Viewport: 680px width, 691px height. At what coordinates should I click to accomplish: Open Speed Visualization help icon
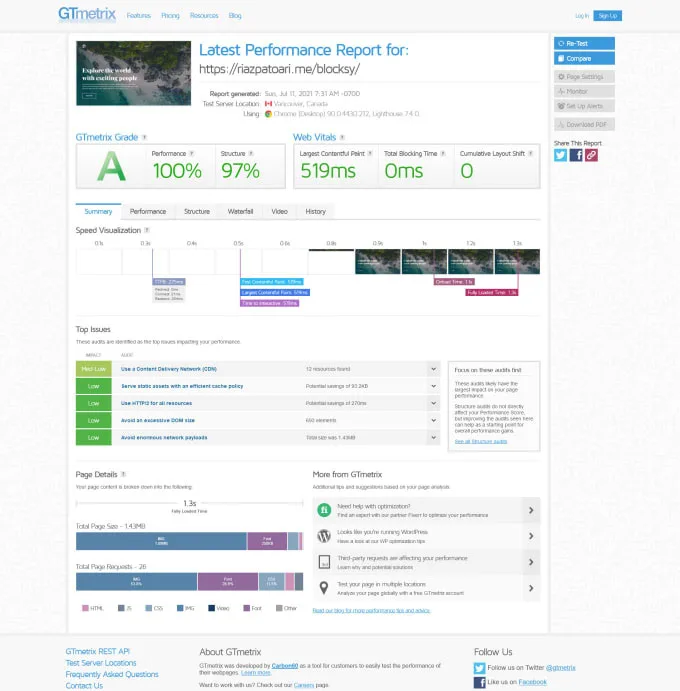coord(147,230)
